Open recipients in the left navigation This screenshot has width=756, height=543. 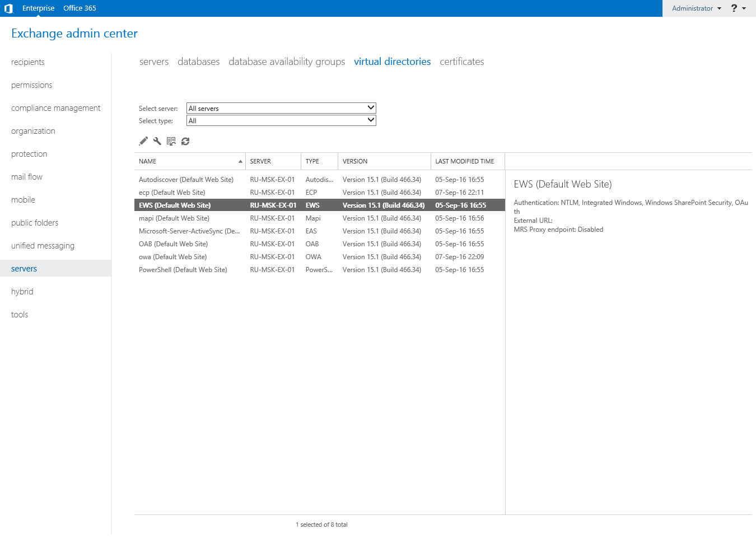click(28, 62)
